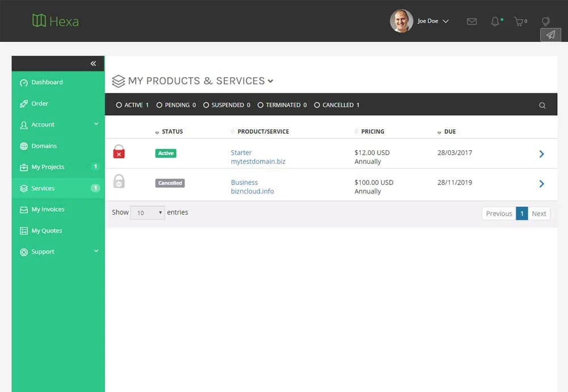The height and width of the screenshot is (392, 568).
Task: Collapse the sidebar with double chevron
Action: pos(93,64)
